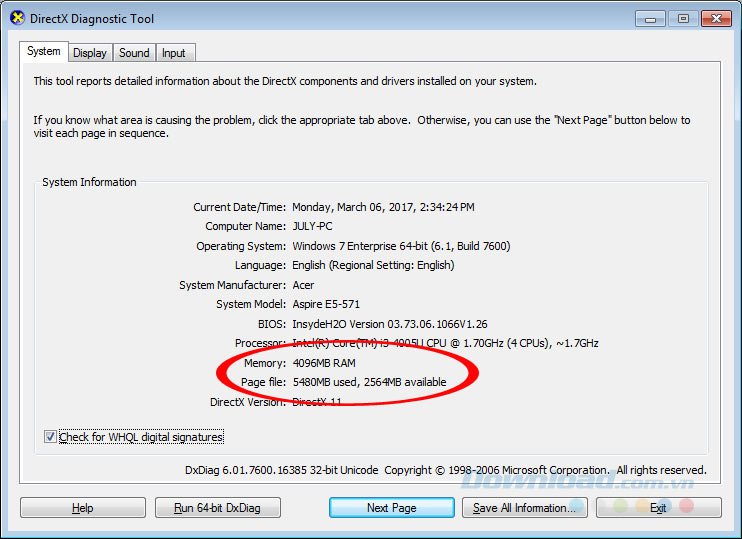The height and width of the screenshot is (539, 742).
Task: Click the DirectX icon in the title bar
Action: point(17,18)
